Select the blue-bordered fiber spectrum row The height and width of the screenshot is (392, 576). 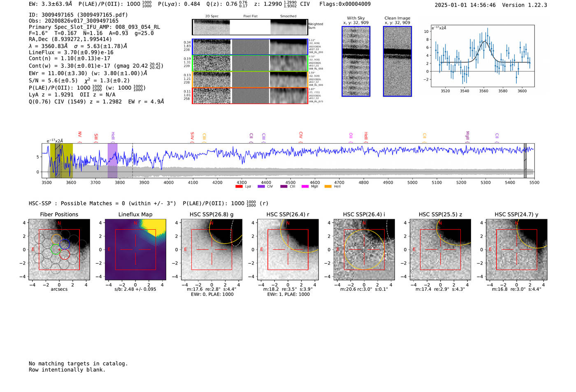click(250, 47)
